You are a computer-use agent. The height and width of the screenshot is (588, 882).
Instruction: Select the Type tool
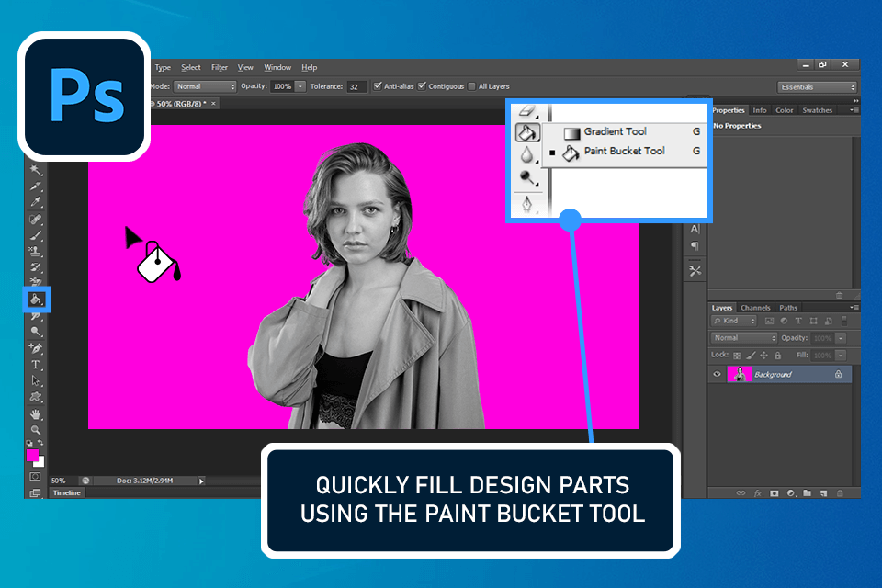(x=36, y=365)
